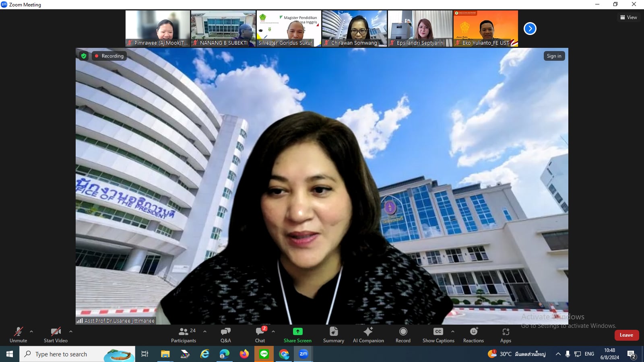Click the green encryption shield icon
The width and height of the screenshot is (644, 362).
84,56
